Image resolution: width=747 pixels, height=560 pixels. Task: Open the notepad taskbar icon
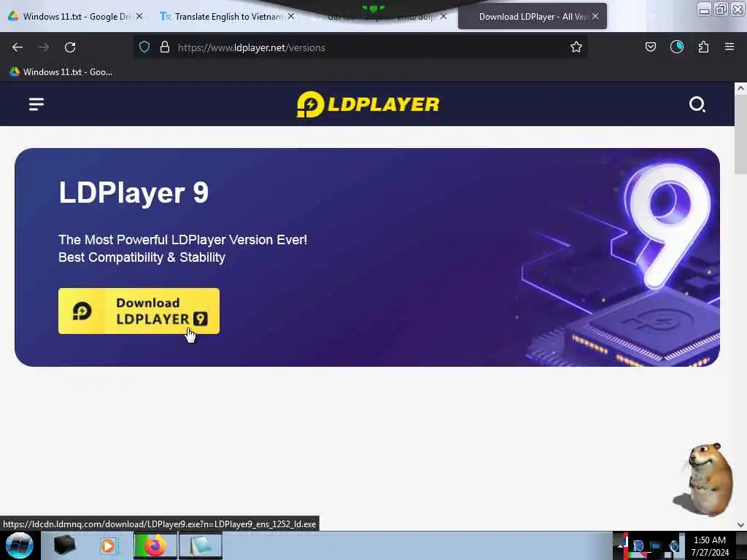click(201, 545)
